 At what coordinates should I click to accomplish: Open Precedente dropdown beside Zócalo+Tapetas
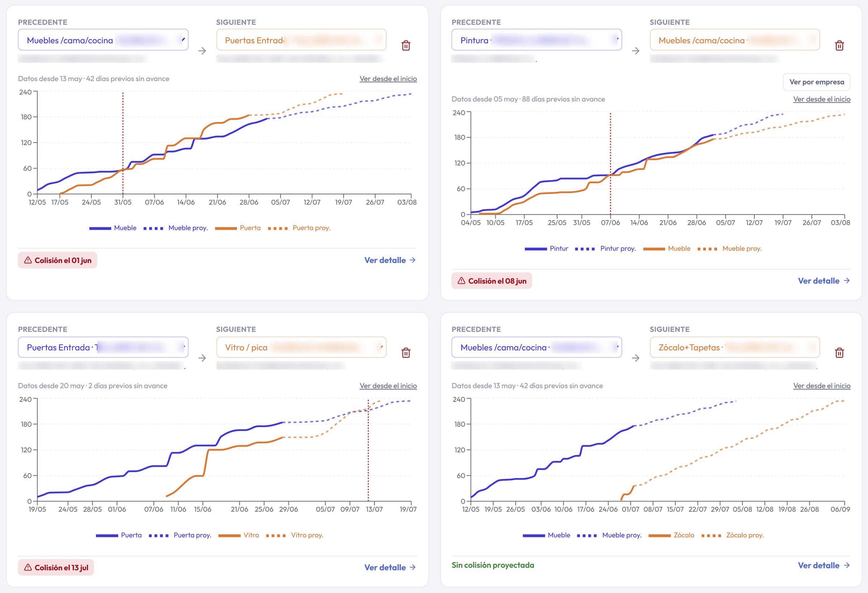(536, 347)
